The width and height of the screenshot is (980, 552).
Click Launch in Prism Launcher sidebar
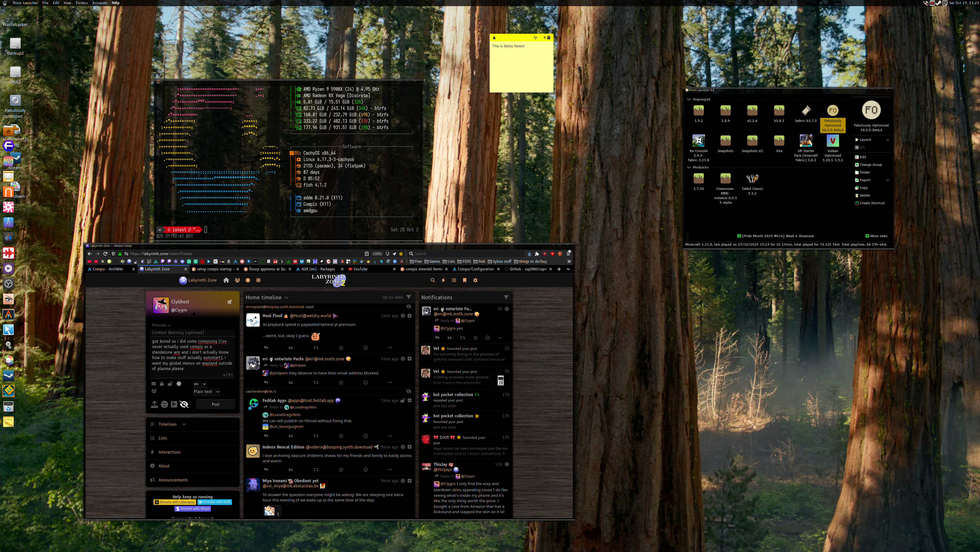[x=865, y=140]
